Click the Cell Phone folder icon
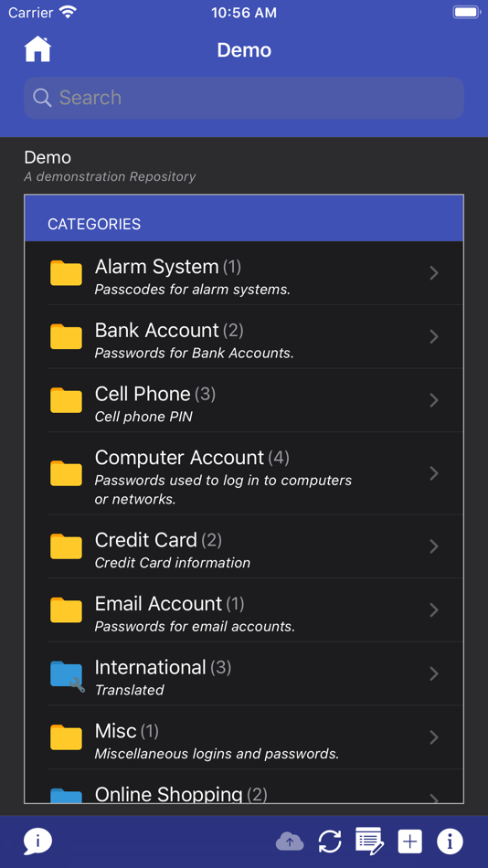This screenshot has height=868, width=488. point(66,400)
